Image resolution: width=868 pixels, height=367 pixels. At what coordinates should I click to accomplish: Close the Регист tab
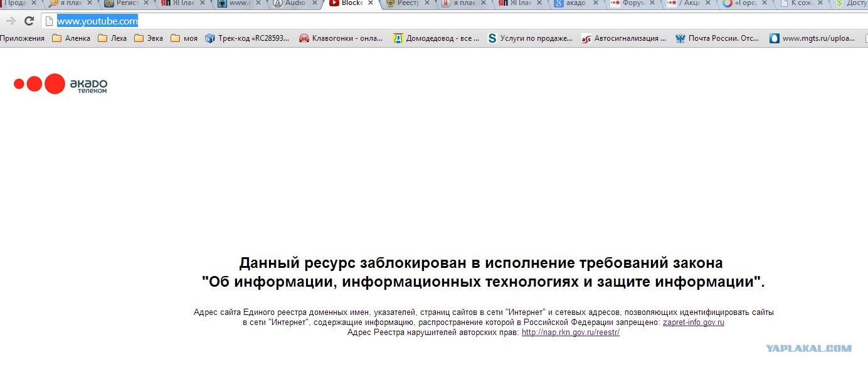[146, 3]
